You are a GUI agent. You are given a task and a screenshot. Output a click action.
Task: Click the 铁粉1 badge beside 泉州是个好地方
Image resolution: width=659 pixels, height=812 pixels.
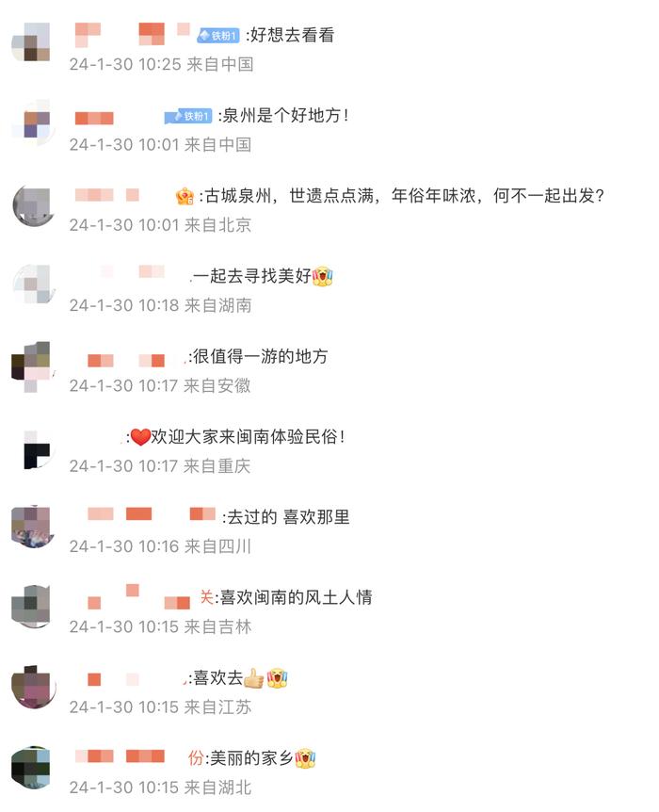188,116
